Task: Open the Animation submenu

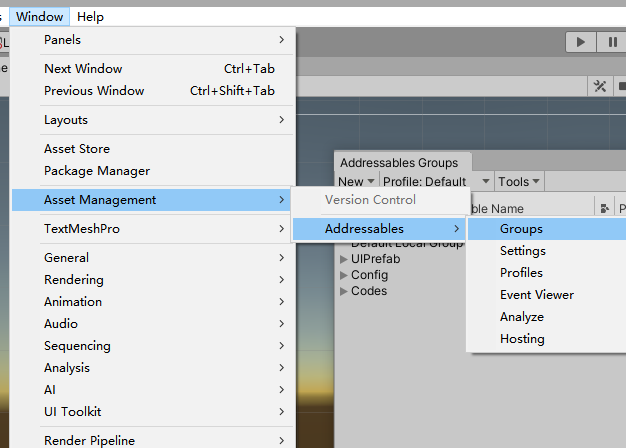Action: pos(153,302)
